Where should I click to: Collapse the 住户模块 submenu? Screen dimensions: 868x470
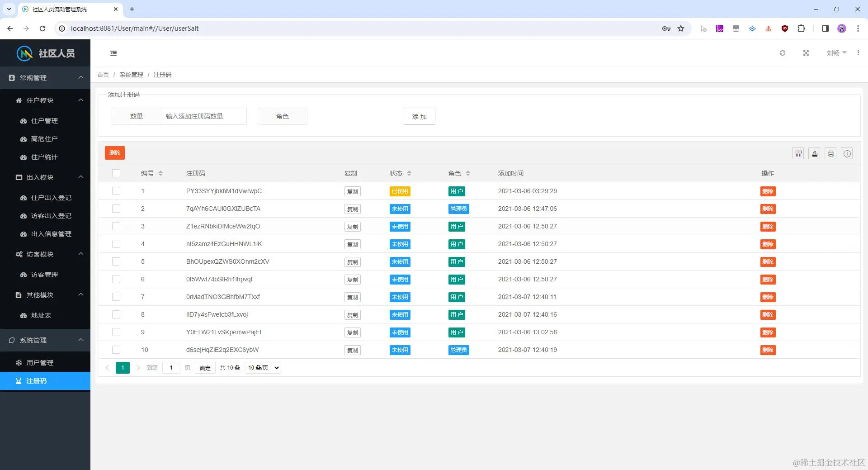pos(45,100)
